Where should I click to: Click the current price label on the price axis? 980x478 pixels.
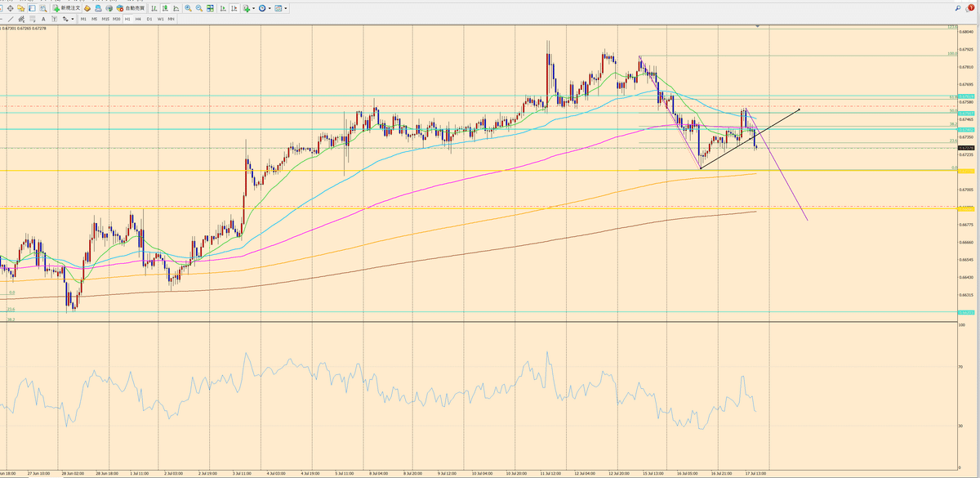coord(967,149)
